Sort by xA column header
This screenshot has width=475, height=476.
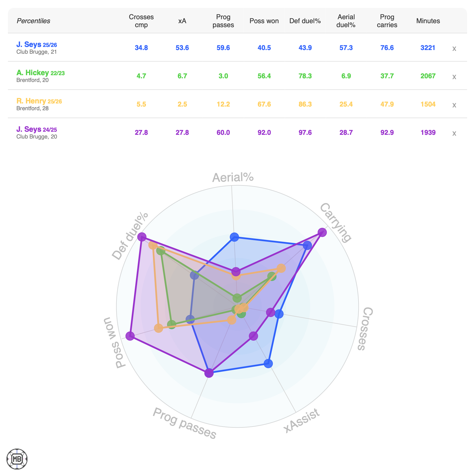(x=182, y=21)
